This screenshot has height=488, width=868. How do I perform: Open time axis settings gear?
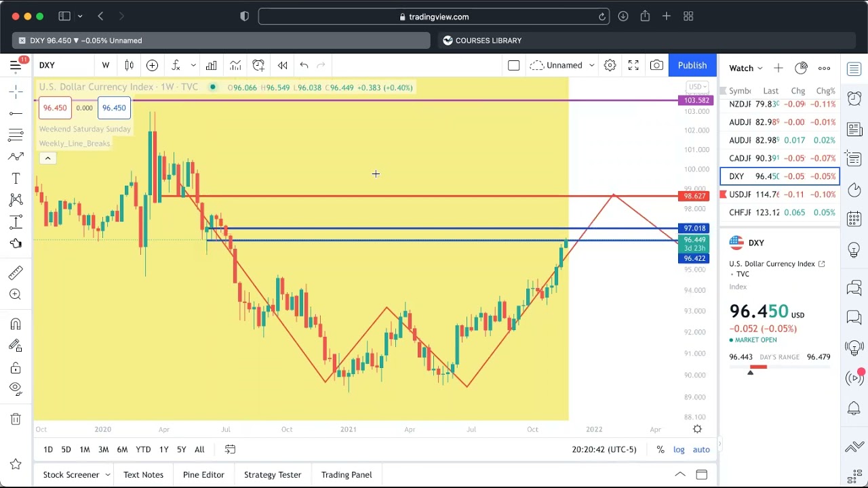coord(697,429)
